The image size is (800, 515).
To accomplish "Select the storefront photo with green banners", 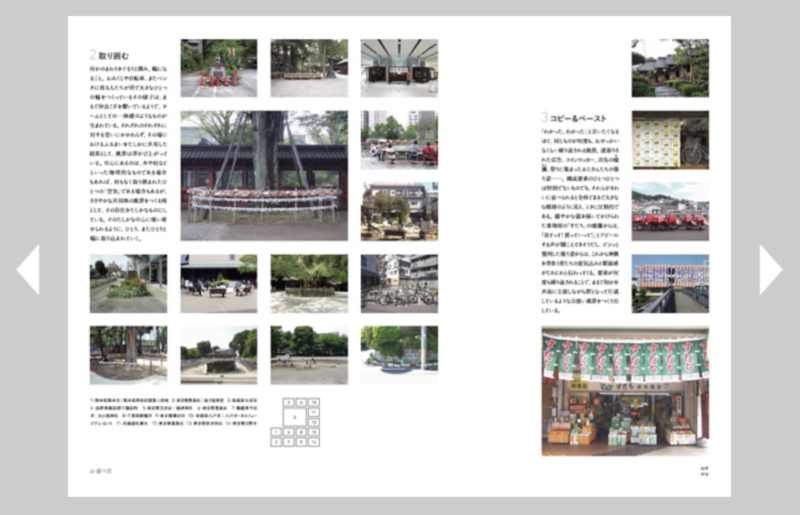I will [x=625, y=391].
